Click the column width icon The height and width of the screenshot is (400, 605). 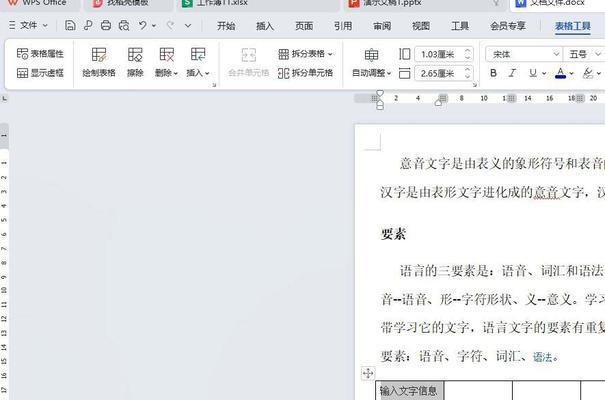point(404,73)
